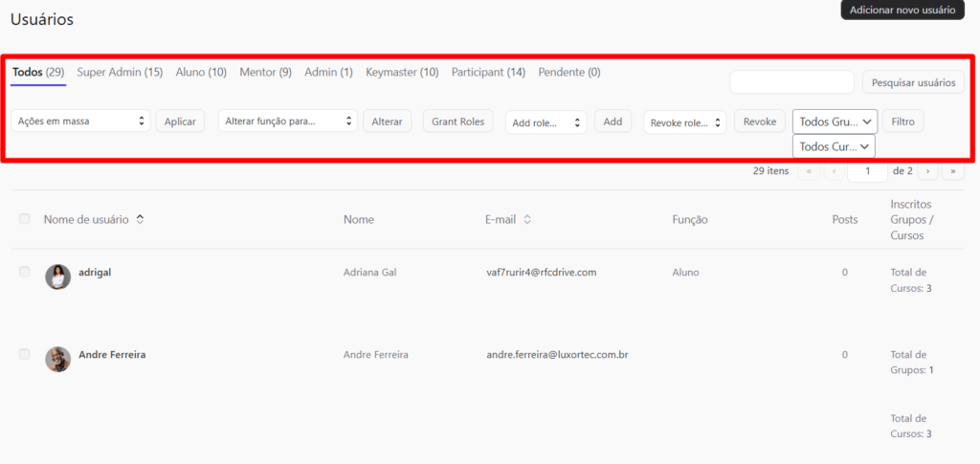Image resolution: width=980 pixels, height=464 pixels.
Task: Expand the Todos Grupos filter dropdown
Action: click(835, 122)
